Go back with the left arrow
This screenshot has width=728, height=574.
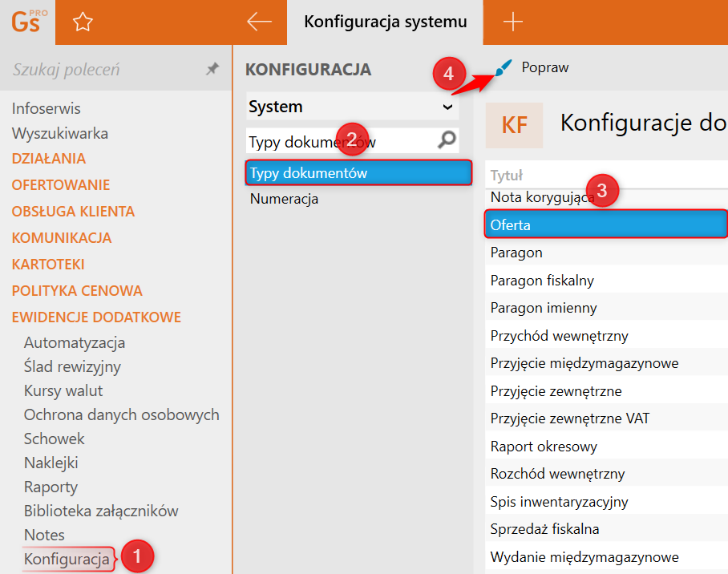click(259, 22)
